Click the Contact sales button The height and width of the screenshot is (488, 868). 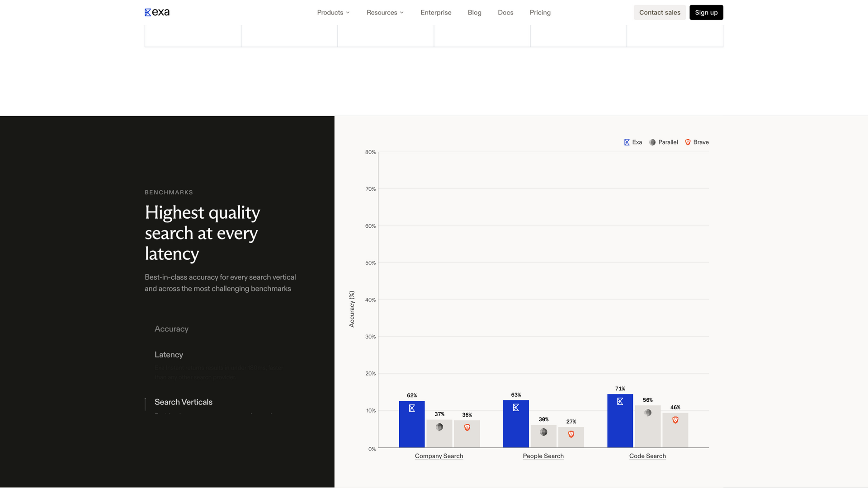click(x=660, y=13)
